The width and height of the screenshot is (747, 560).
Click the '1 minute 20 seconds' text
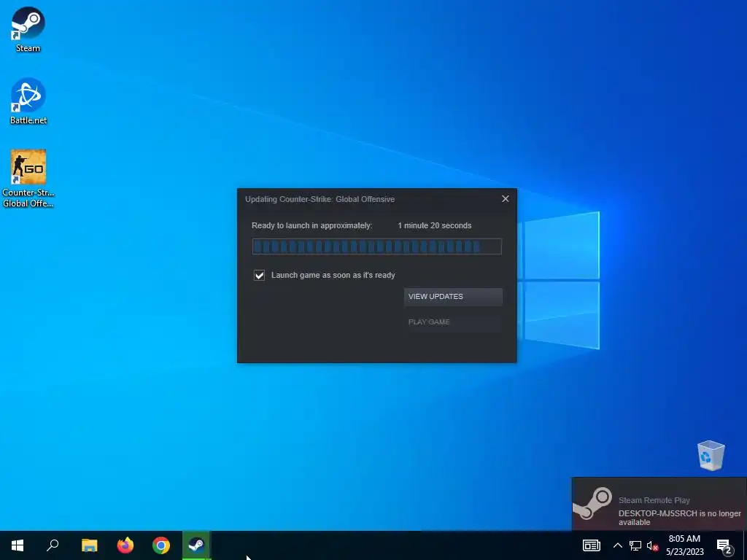(435, 226)
